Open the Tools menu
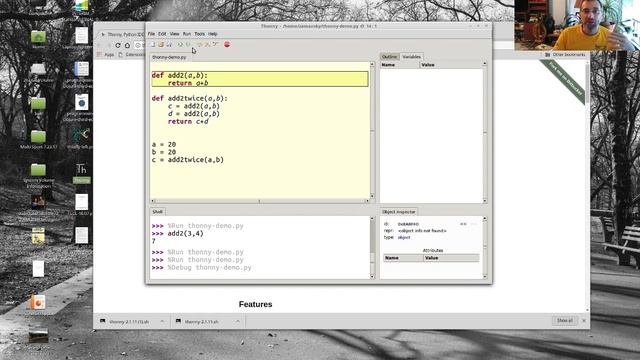The height and width of the screenshot is (360, 640). pyautogui.click(x=199, y=34)
